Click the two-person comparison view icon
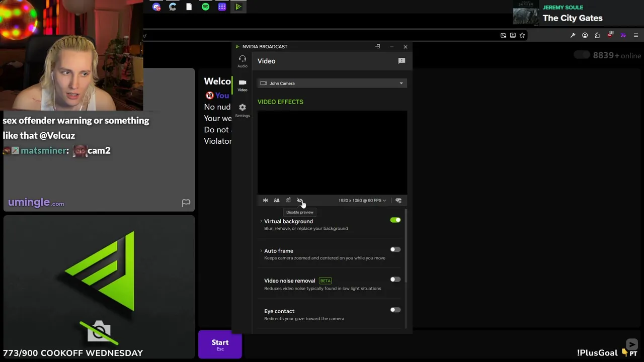 tap(277, 200)
